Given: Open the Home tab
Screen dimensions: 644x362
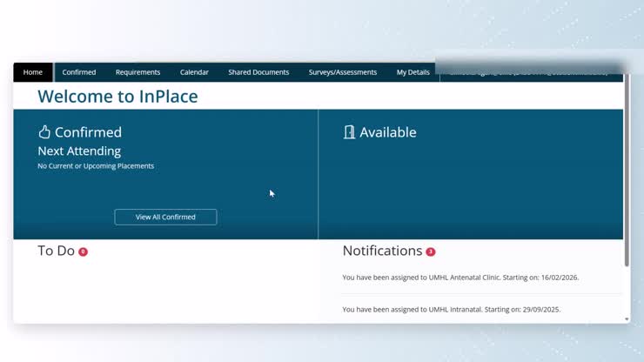Looking at the screenshot, I should 33,72.
